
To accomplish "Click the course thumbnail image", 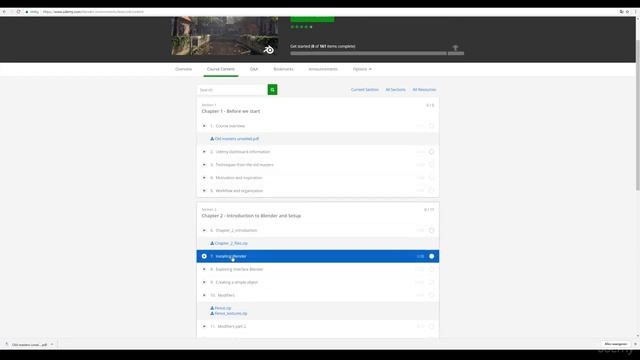I will (224, 36).
